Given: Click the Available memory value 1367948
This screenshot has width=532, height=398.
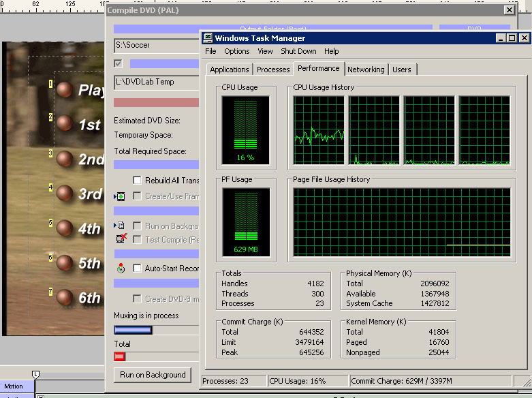Looking at the screenshot, I should (x=435, y=294).
